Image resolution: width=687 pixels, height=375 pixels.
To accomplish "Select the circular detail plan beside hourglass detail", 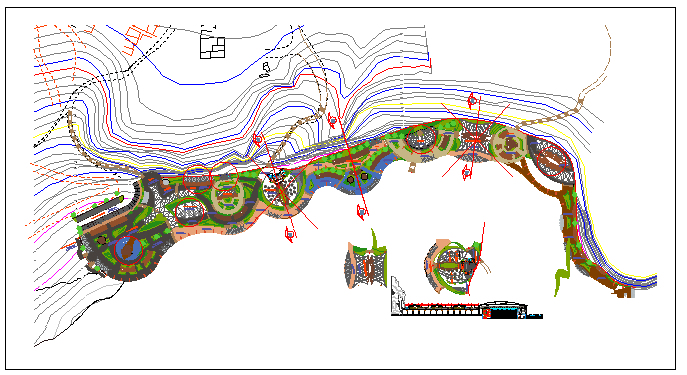I will coord(453,266).
